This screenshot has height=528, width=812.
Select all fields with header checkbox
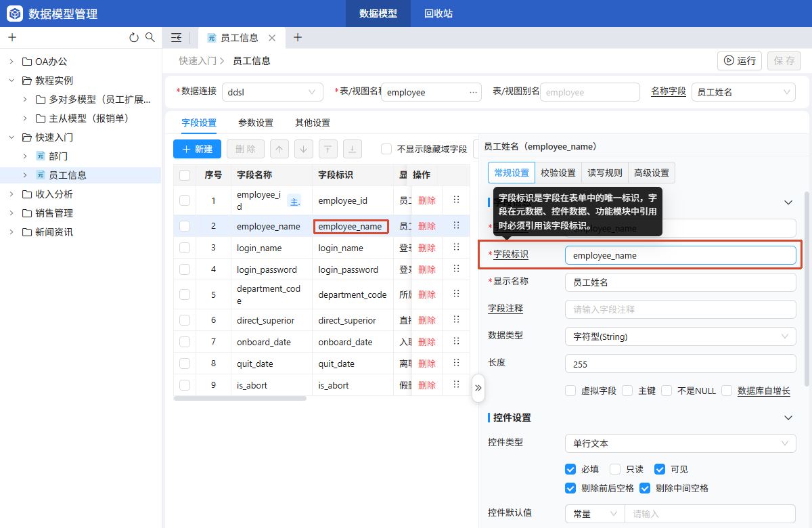[185, 175]
